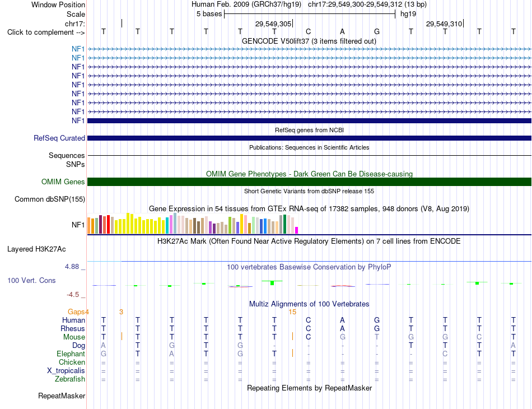Click the 'Gaps' label in Multiz track

[76, 312]
